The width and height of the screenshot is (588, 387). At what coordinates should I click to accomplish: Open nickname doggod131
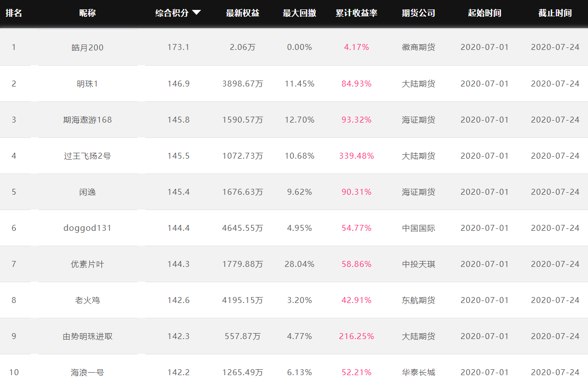coord(87,228)
